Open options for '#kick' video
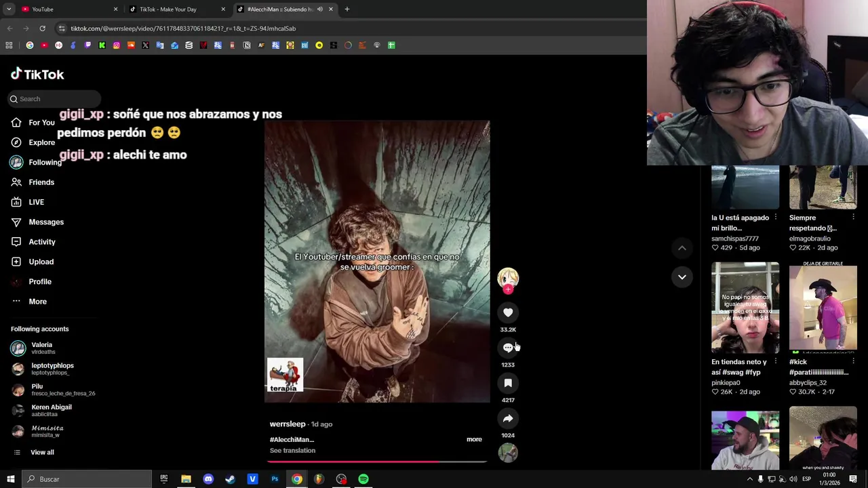Image resolution: width=868 pixels, height=488 pixels. coord(853,362)
